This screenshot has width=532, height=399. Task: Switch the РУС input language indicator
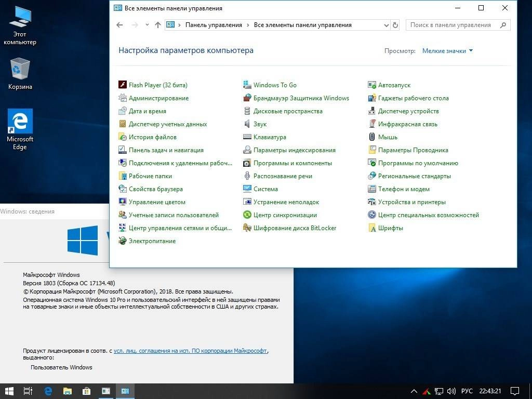(467, 391)
